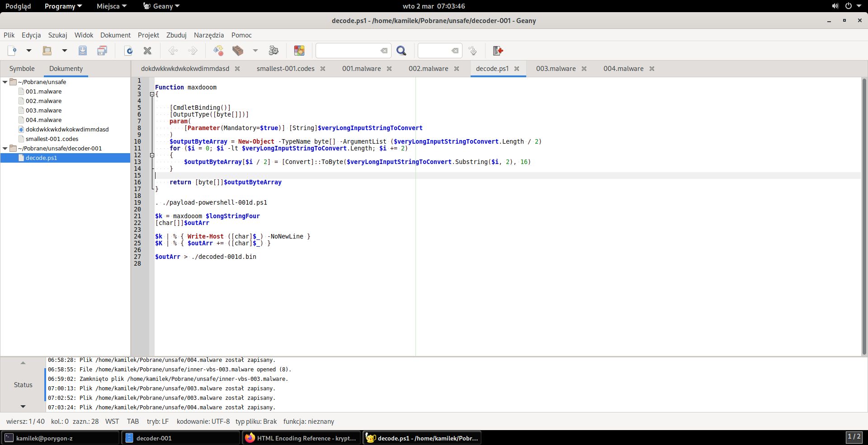Collapse the ~/Pobrane/unsafe folder tree
This screenshot has height=445, width=868.
pyautogui.click(x=5, y=82)
